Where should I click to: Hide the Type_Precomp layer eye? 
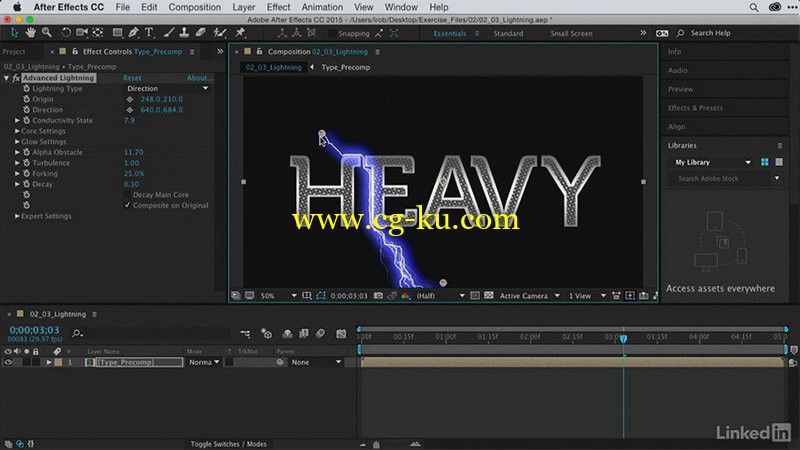coord(8,362)
